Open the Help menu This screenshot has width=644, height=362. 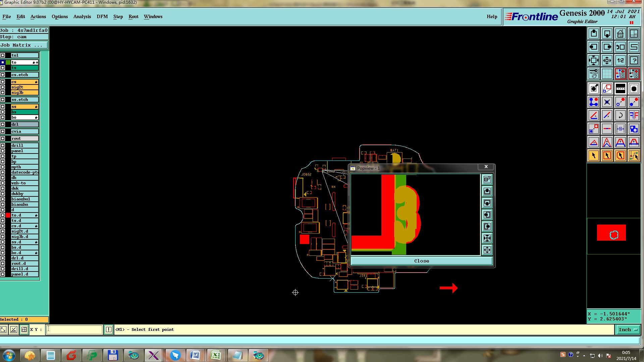[x=492, y=16]
